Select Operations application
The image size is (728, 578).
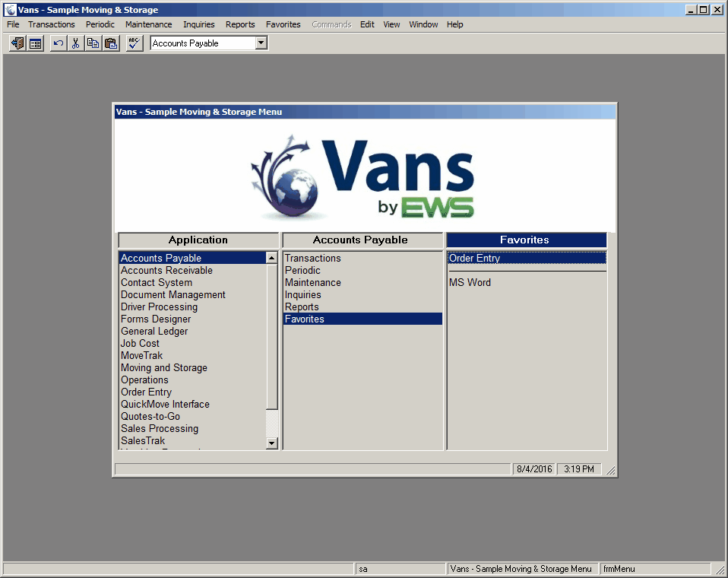(193, 380)
